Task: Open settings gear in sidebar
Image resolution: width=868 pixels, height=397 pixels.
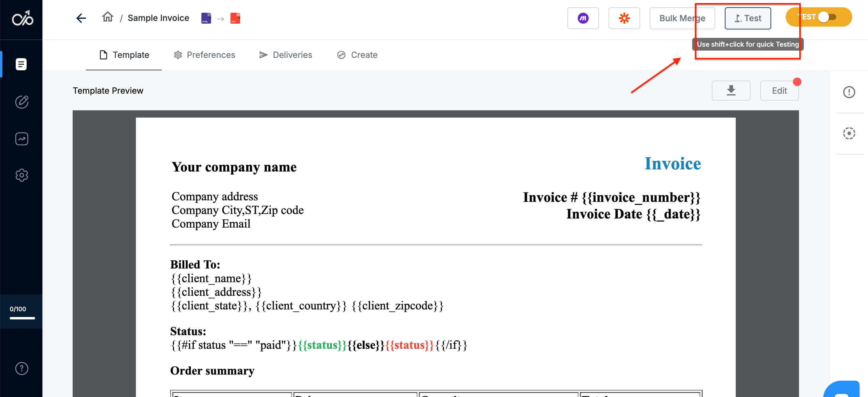Action: pyautogui.click(x=21, y=175)
